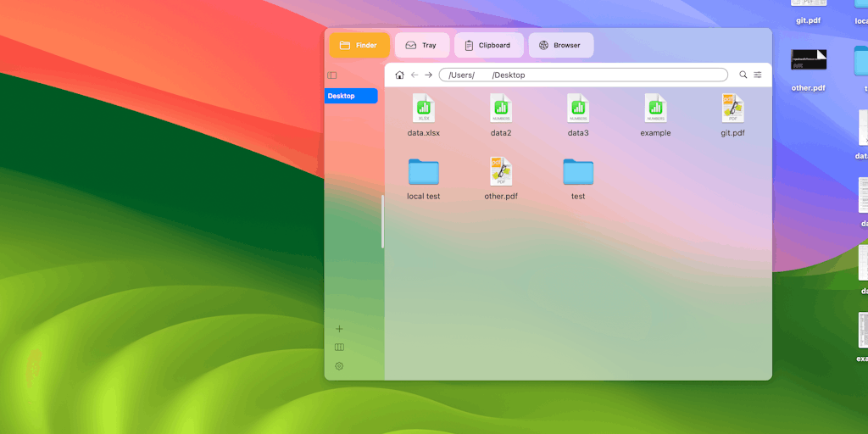868x434 pixels.
Task: Click the plus icon in the sidebar
Action: pos(339,329)
